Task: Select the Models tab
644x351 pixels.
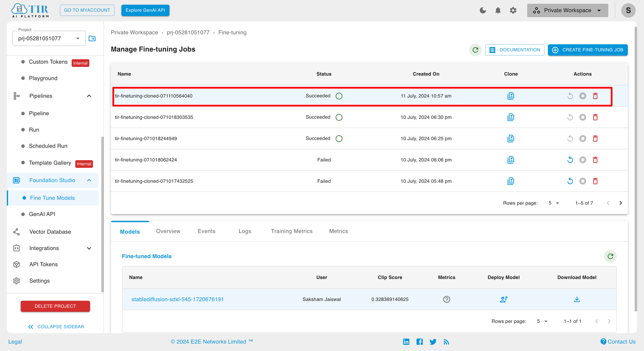Action: (x=130, y=232)
